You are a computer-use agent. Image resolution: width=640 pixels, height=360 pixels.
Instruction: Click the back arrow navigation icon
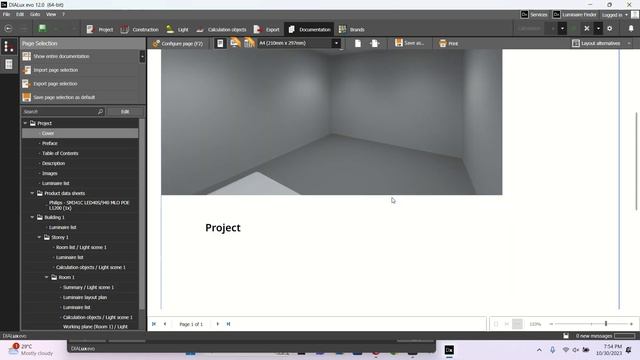[x=8, y=29]
